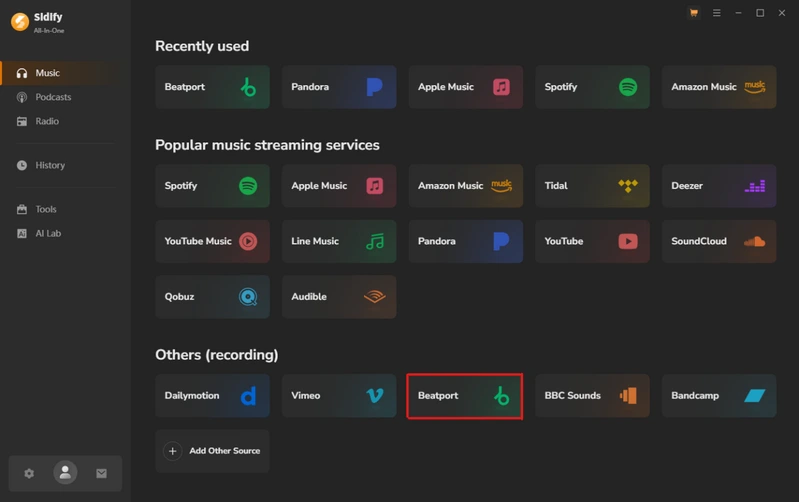Open settings gear icon at sidebar bottom
Screen dimensions: 799x502
pyautogui.click(x=29, y=473)
